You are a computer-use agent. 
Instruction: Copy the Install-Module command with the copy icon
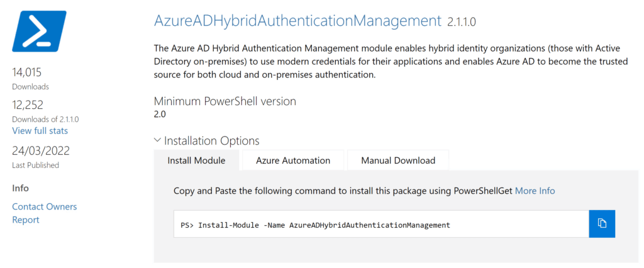click(602, 224)
